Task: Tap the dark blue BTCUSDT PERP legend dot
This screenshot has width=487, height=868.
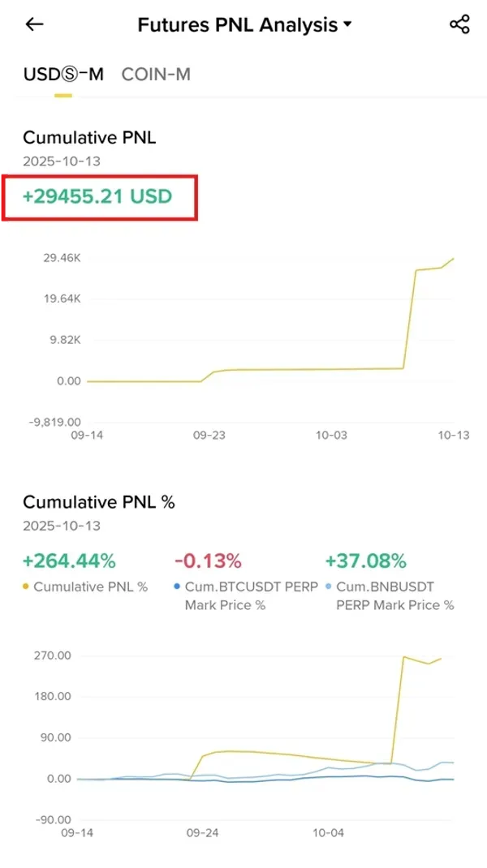Action: (x=178, y=587)
